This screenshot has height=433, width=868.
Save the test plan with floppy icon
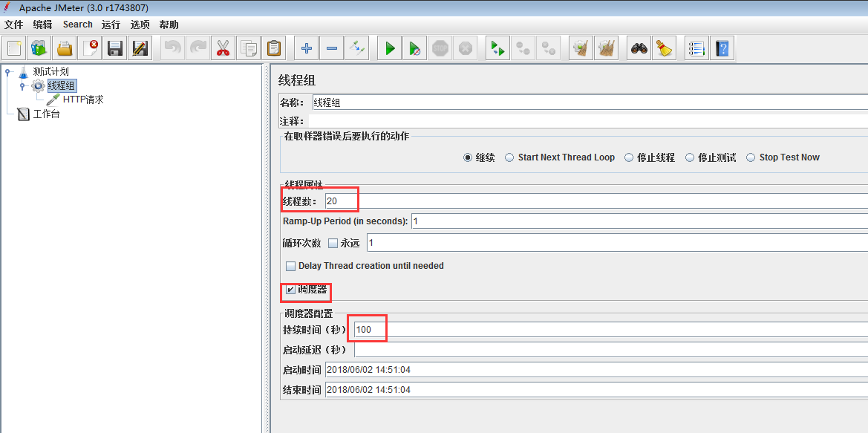tap(114, 48)
